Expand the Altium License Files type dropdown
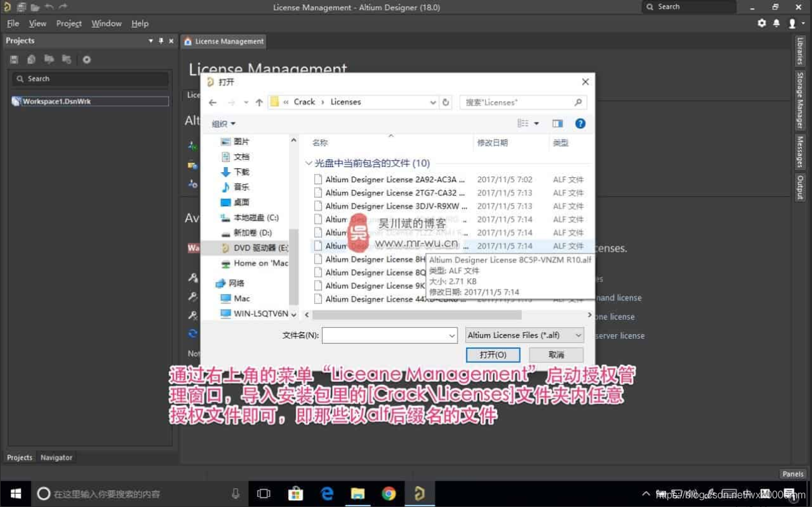The image size is (812, 507). coord(524,335)
